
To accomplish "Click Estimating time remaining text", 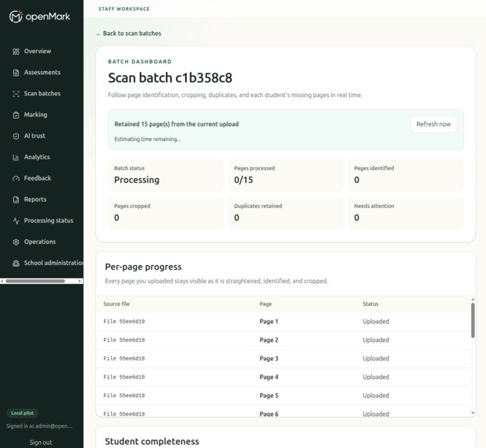I will point(147,139).
